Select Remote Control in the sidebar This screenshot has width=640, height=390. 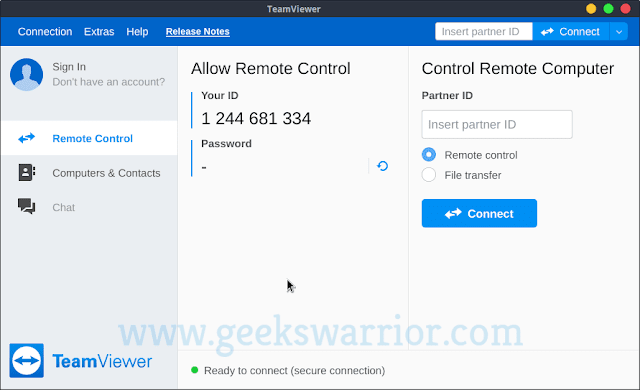[x=89, y=138]
